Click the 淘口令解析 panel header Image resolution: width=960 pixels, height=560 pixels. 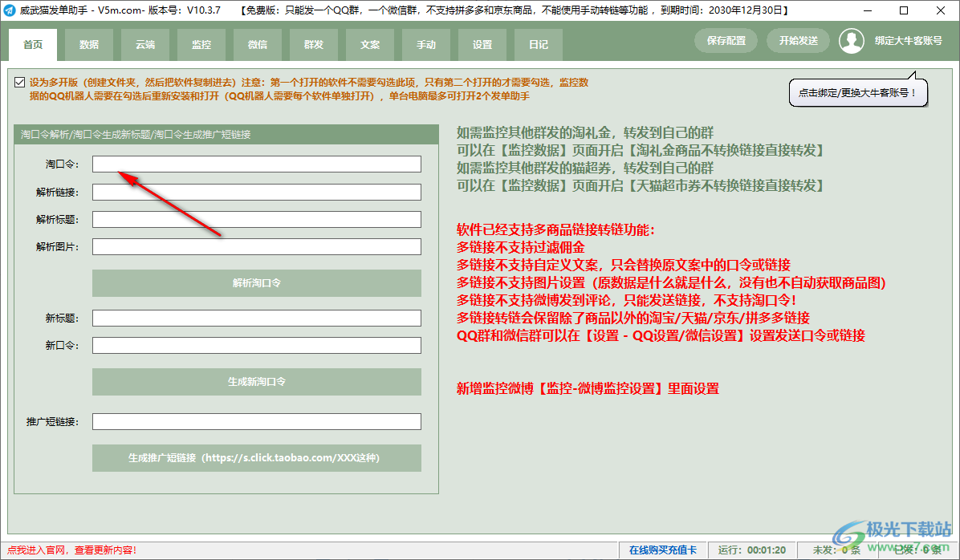pos(226,134)
